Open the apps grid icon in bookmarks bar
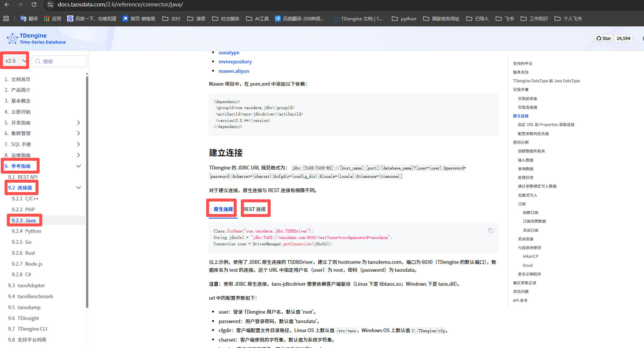The width and height of the screenshot is (644, 348). [6, 18]
